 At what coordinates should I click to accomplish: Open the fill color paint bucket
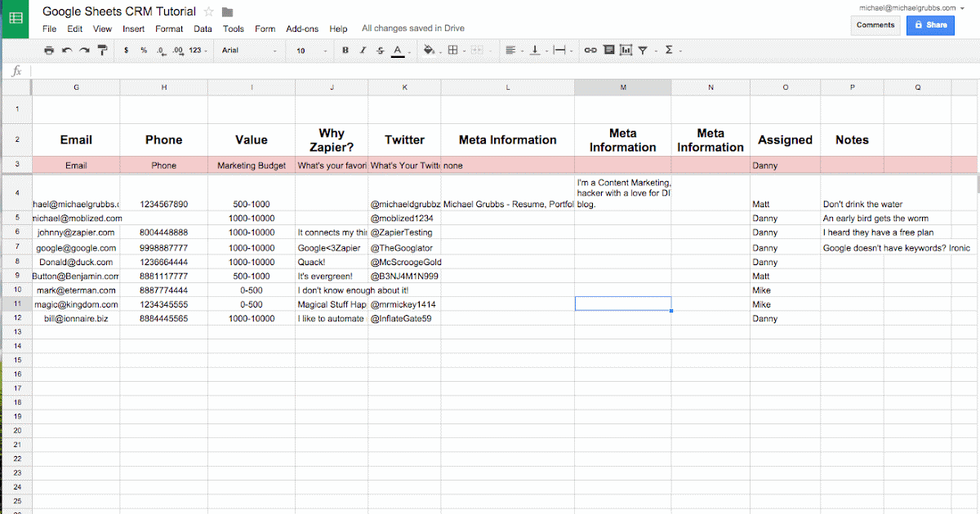[430, 51]
